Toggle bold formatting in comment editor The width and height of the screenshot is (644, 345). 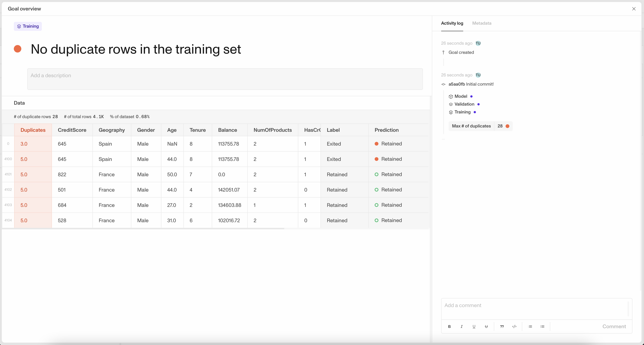pyautogui.click(x=449, y=326)
